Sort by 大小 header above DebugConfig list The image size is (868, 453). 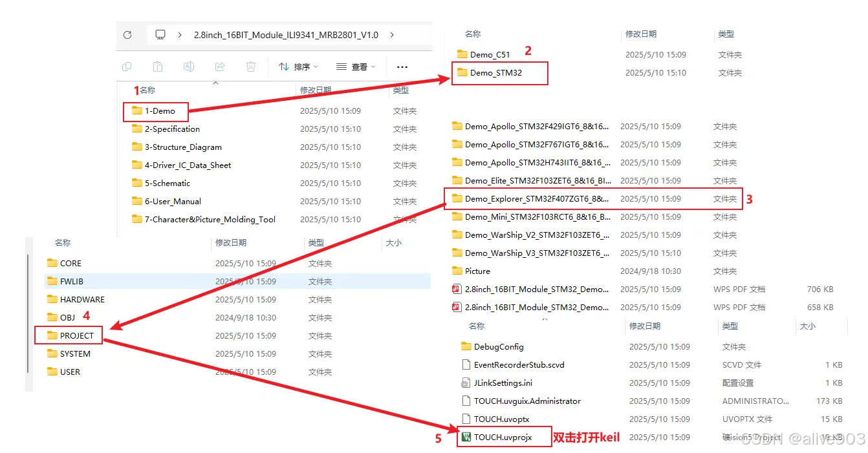(x=807, y=326)
